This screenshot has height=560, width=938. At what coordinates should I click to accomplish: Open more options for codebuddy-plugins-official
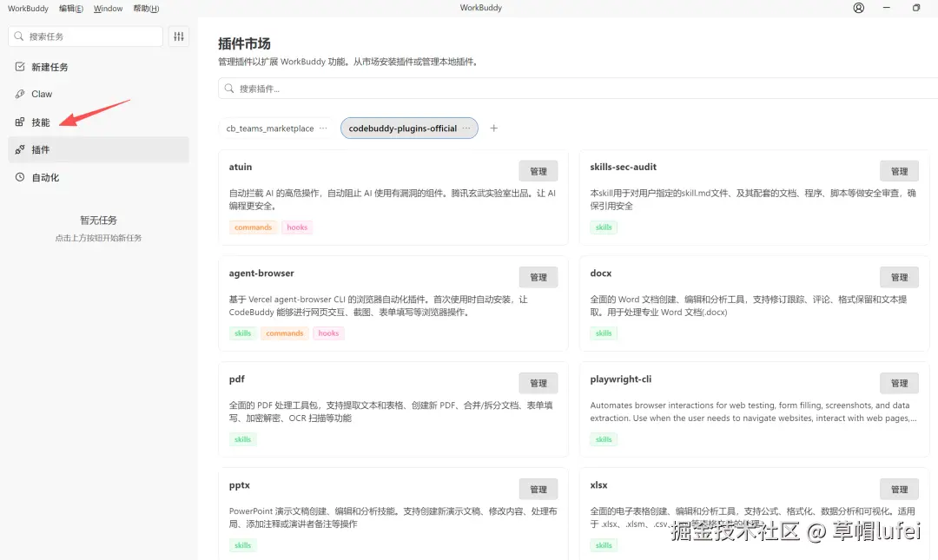(x=466, y=128)
